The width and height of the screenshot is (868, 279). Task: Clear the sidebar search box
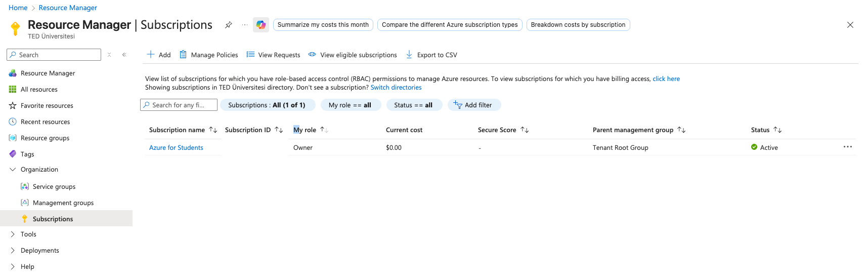109,55
